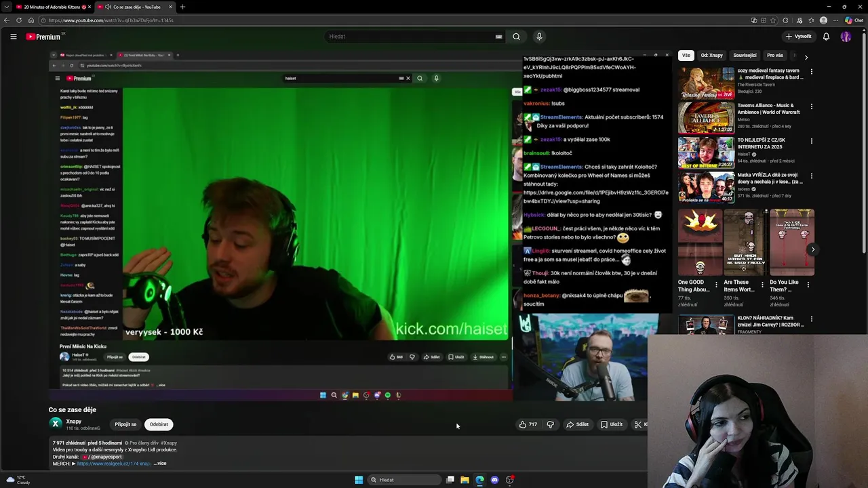
Task: Open Taverns Alliance video thumbnail
Action: coord(706,117)
